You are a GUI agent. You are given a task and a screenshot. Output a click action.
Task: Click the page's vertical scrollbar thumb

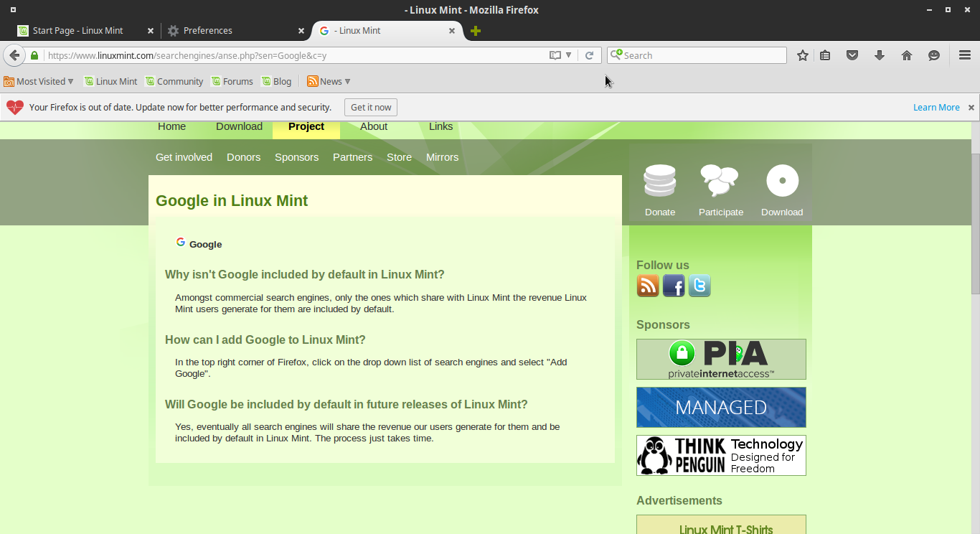(x=976, y=224)
